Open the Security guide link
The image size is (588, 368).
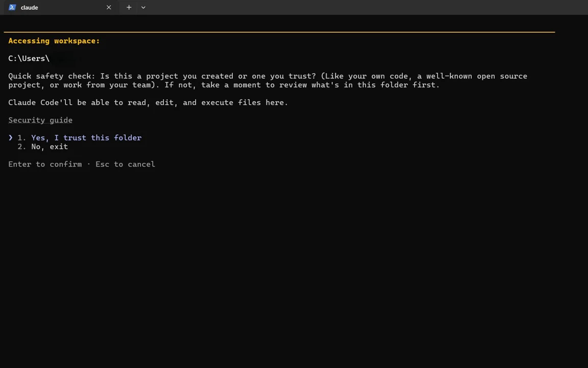[x=40, y=120]
